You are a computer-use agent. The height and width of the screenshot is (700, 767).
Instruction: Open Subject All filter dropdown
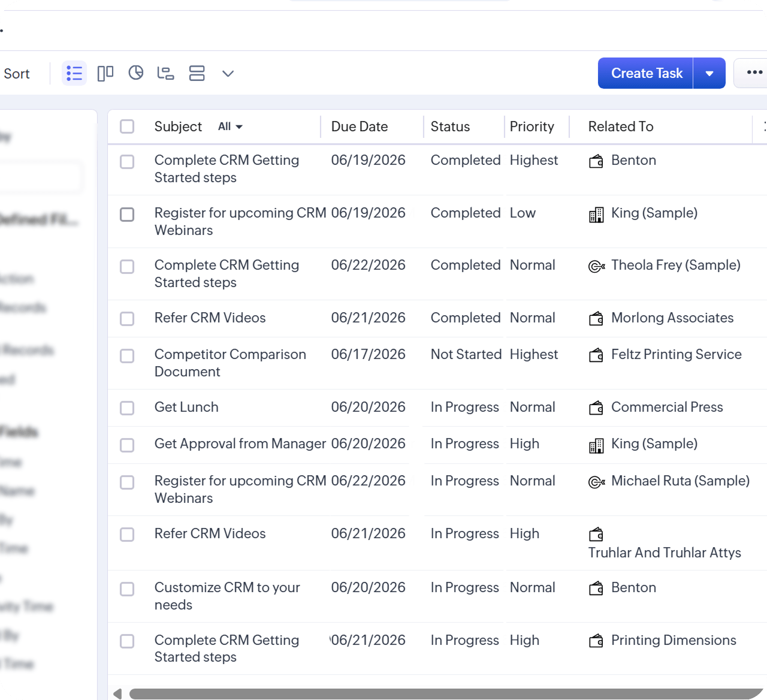point(230,126)
